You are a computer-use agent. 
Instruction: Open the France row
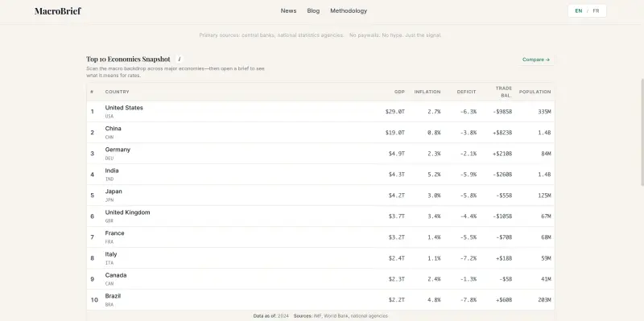(320, 237)
